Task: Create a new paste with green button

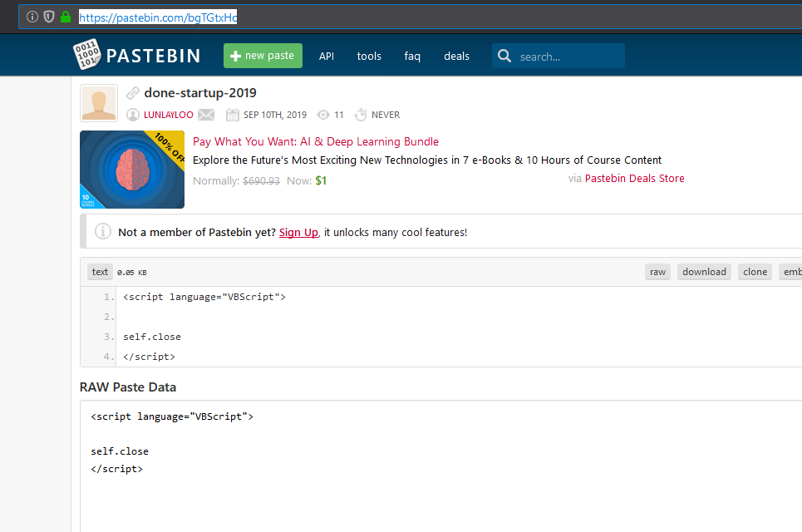Action: 263,56
